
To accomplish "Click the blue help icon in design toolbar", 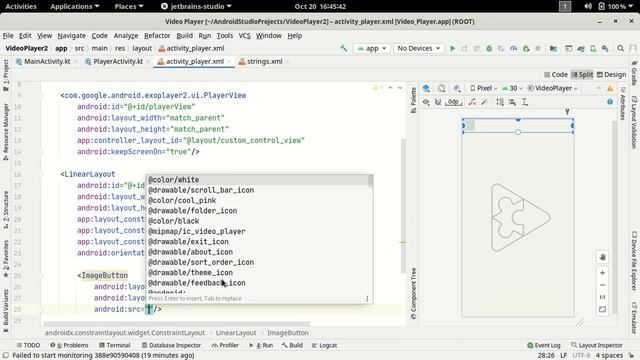I will (x=610, y=102).
